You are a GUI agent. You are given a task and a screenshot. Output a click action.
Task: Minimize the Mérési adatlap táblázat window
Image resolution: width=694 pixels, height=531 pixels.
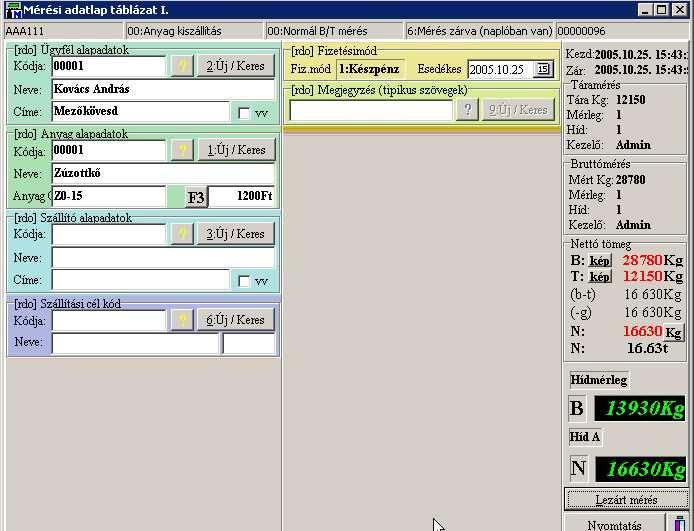[x=644, y=10]
